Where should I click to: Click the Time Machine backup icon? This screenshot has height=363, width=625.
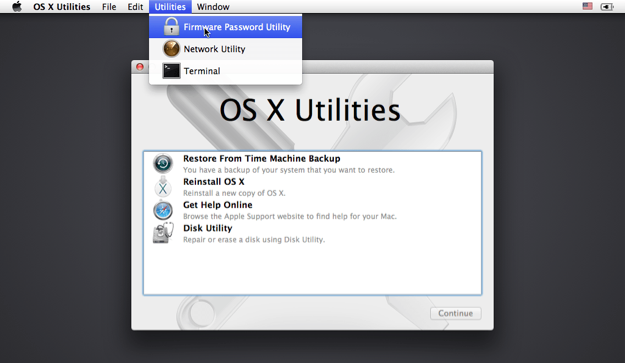tap(163, 163)
